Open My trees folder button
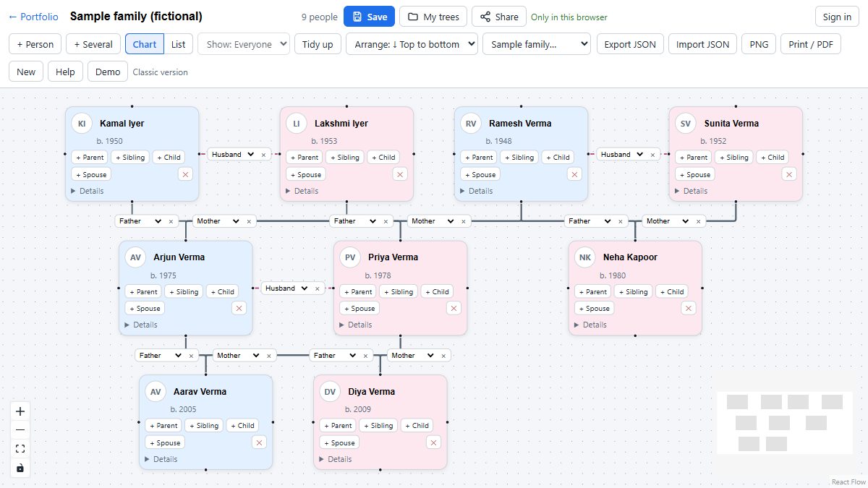The image size is (868, 488). click(433, 17)
